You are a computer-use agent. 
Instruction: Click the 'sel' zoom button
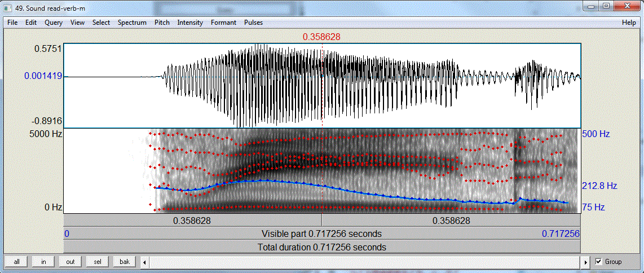(98, 262)
